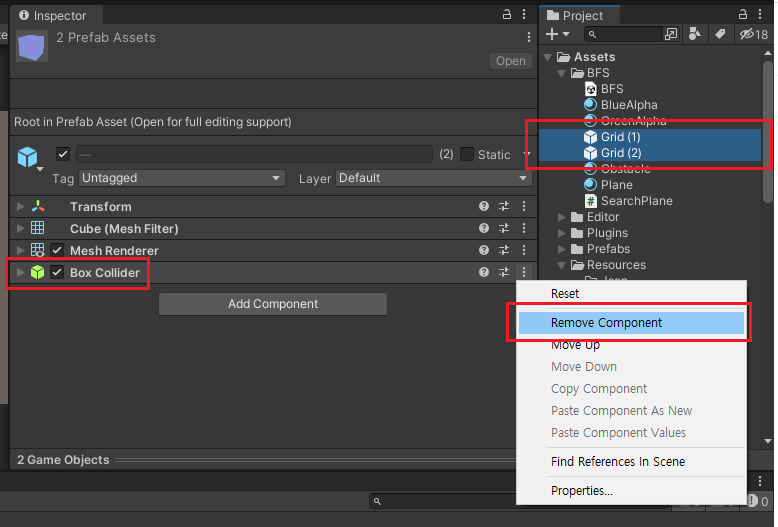Image resolution: width=778 pixels, height=527 pixels.
Task: Collapse the Resources folder
Action: 562,265
